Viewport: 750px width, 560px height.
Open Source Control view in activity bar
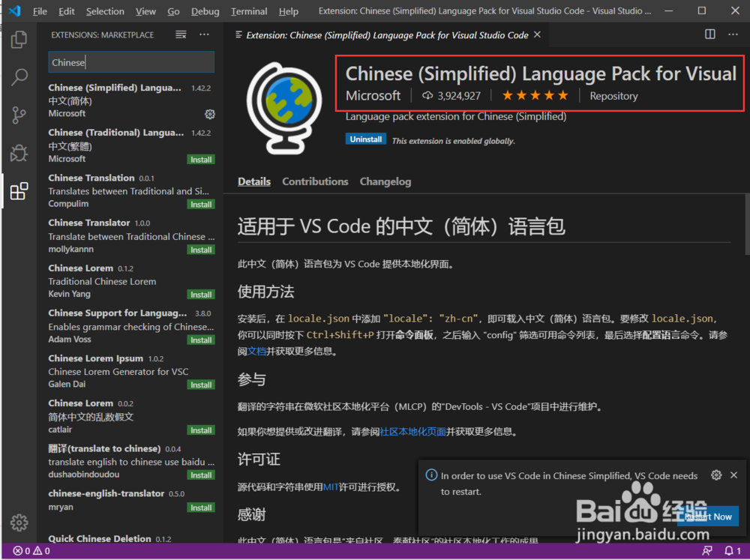click(x=19, y=115)
